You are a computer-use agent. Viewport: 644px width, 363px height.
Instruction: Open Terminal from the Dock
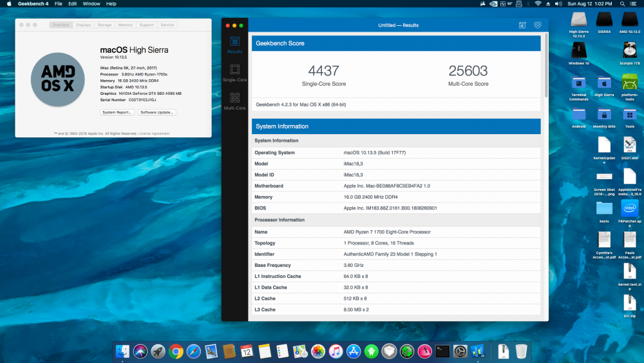(442, 351)
